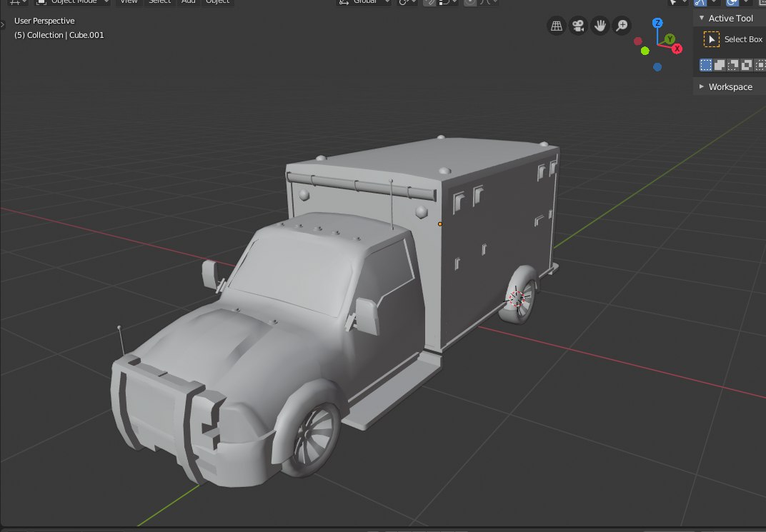Click the dark red negative X gizmo dot
Screen dimensions: 766x532
(638, 41)
